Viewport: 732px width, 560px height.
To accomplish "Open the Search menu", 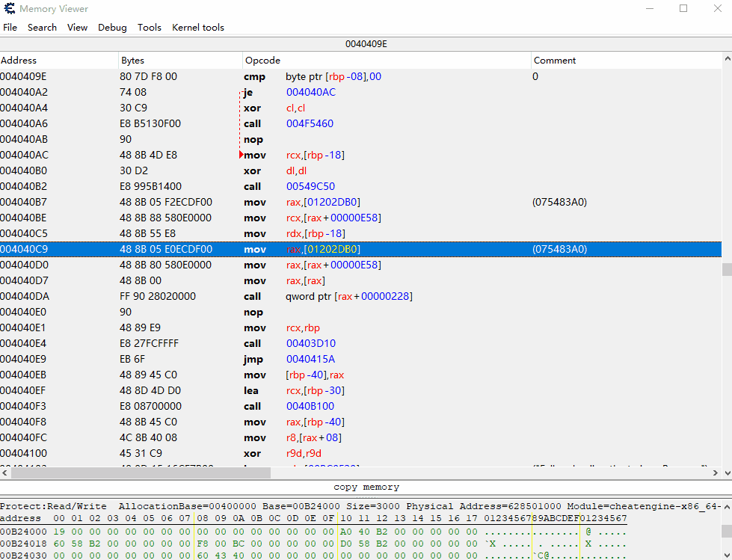I will pyautogui.click(x=42, y=28).
